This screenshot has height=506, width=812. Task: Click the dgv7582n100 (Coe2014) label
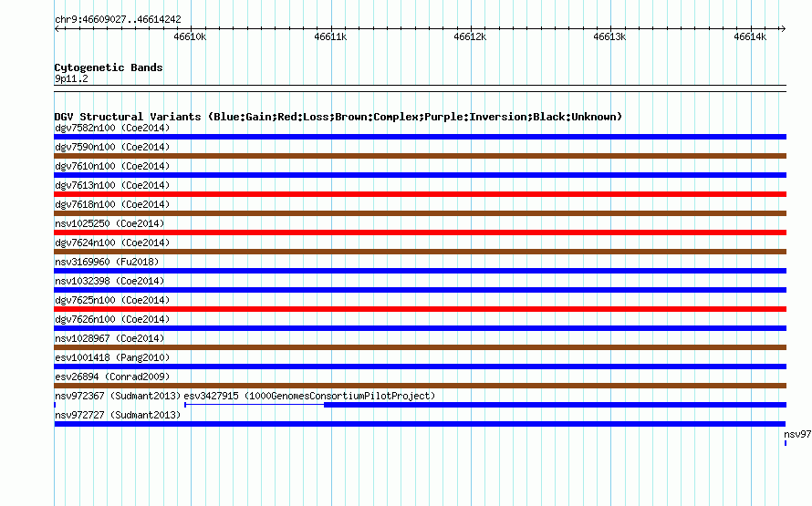tap(112, 128)
